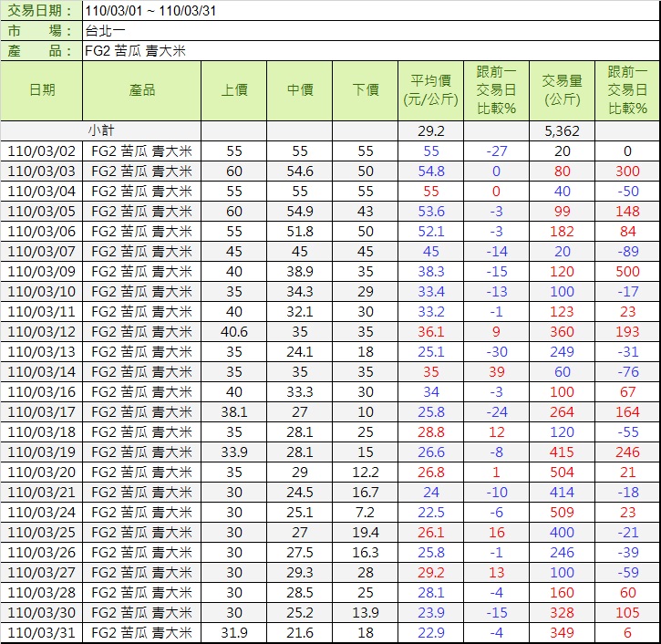Click the 40.6 upper price cell
The height and width of the screenshot is (644, 661).
tap(233, 332)
